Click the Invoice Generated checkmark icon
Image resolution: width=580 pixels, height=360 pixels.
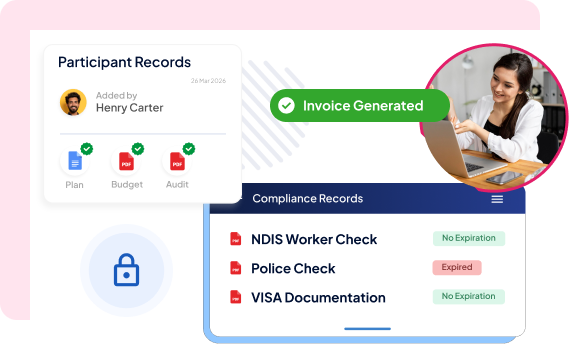pyautogui.click(x=286, y=105)
